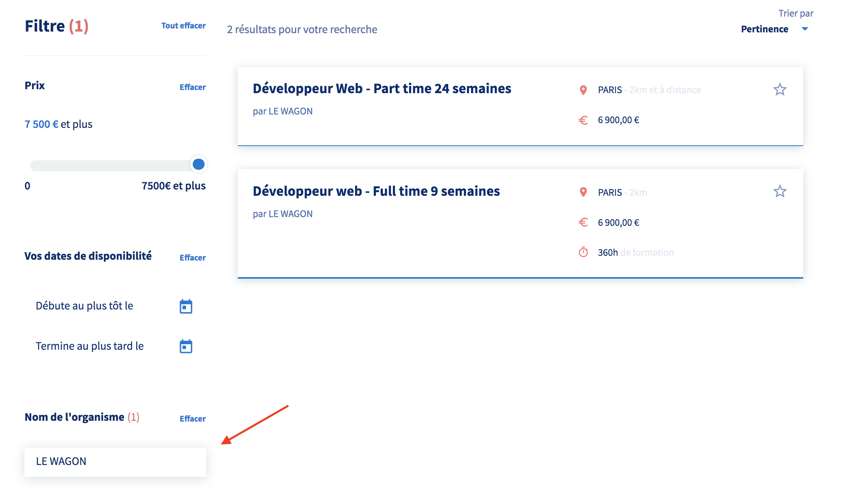Click the Termine au plus tard le field
The height and width of the screenshot is (495, 868).
pos(115,346)
